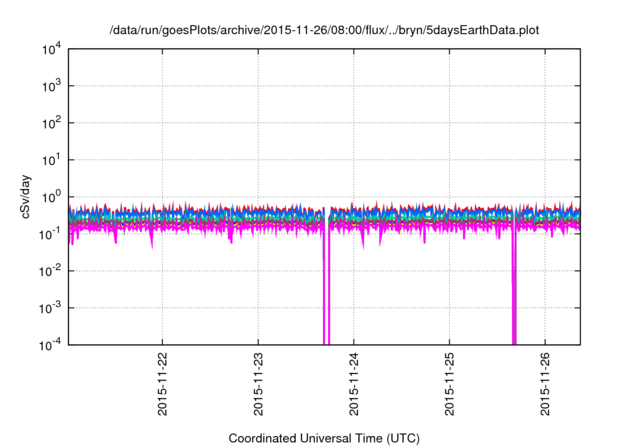
Task: Click the 10^1 y-axis tick label
Action: (51, 160)
